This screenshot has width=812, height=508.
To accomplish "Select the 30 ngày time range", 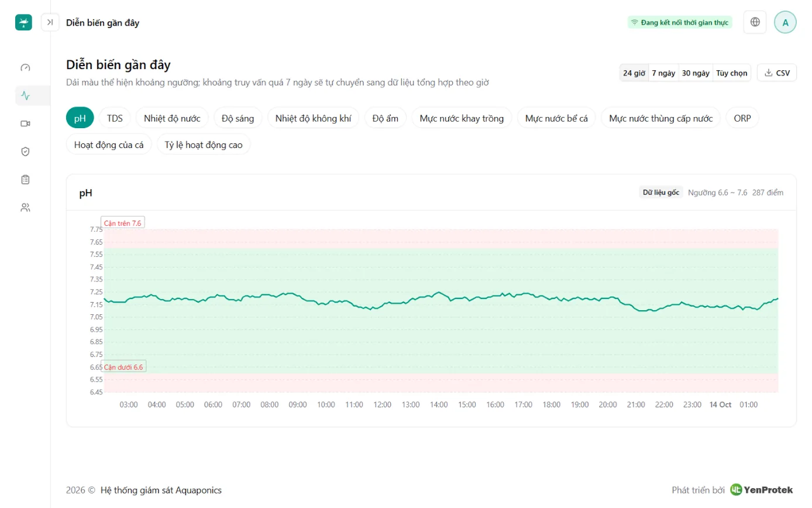I will [696, 73].
